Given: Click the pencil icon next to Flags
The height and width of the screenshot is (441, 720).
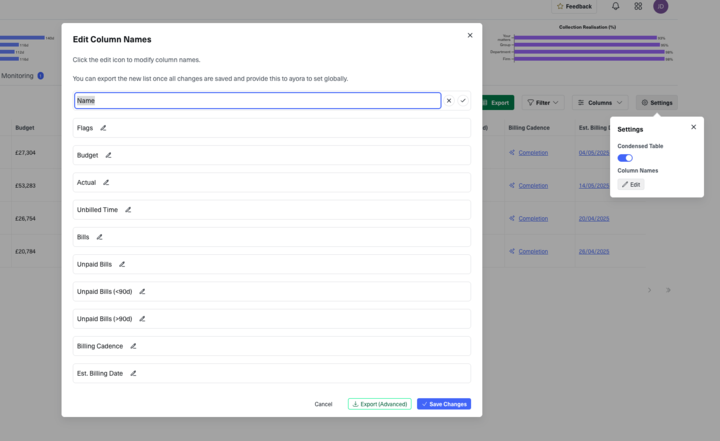Looking at the screenshot, I should pyautogui.click(x=103, y=128).
